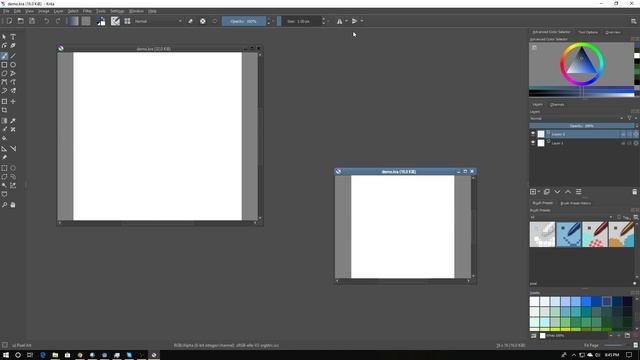
Task: Delete the selected layer with trash icon
Action: 634,192
